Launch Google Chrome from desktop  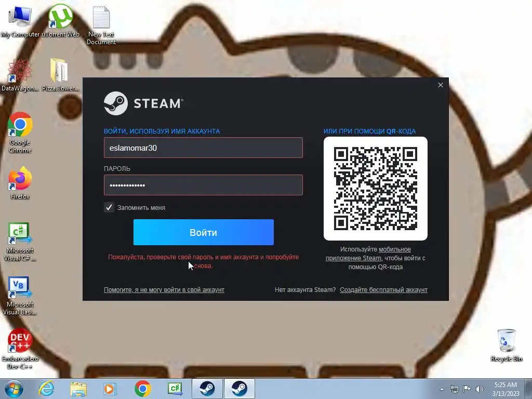20,133
